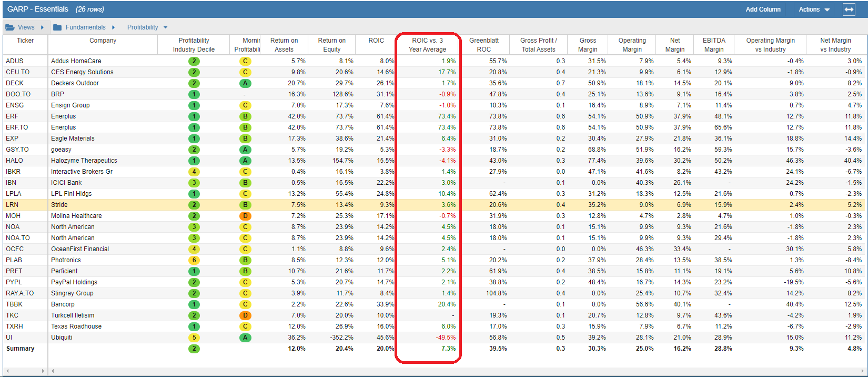Viewport: 868px width, 377px height.
Task: Click the Greenblatt ROC column header
Action: (x=484, y=45)
